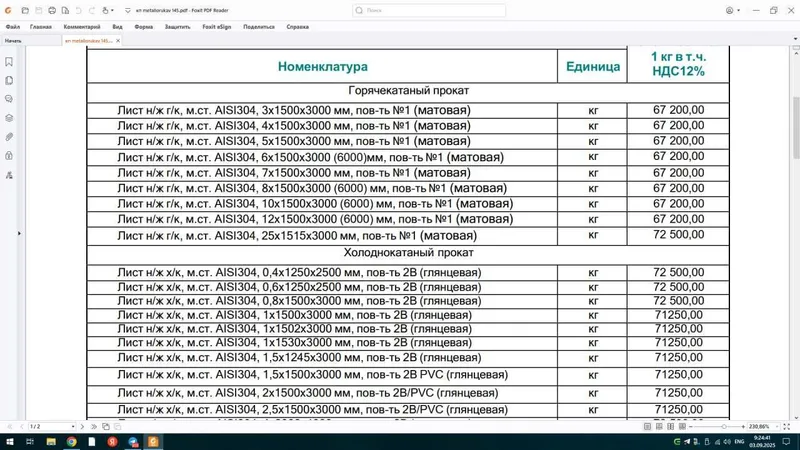Viewport: 800px width, 450px height.
Task: Open the Комментарий menu tab
Action: (x=82, y=27)
